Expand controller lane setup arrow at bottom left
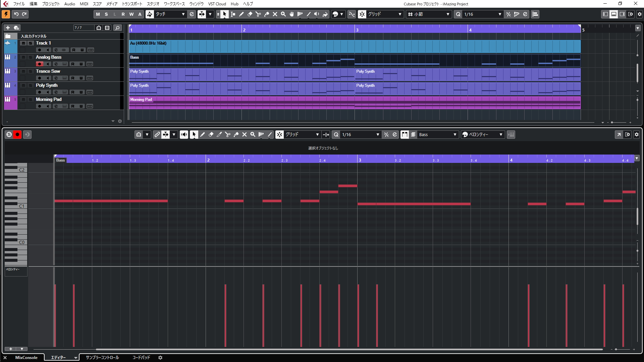 (22, 349)
